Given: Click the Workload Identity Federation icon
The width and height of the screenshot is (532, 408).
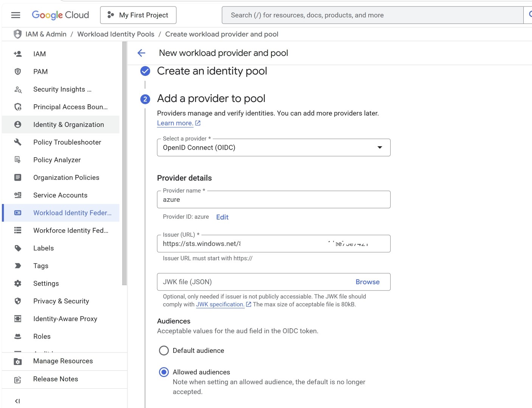Looking at the screenshot, I should click(17, 213).
